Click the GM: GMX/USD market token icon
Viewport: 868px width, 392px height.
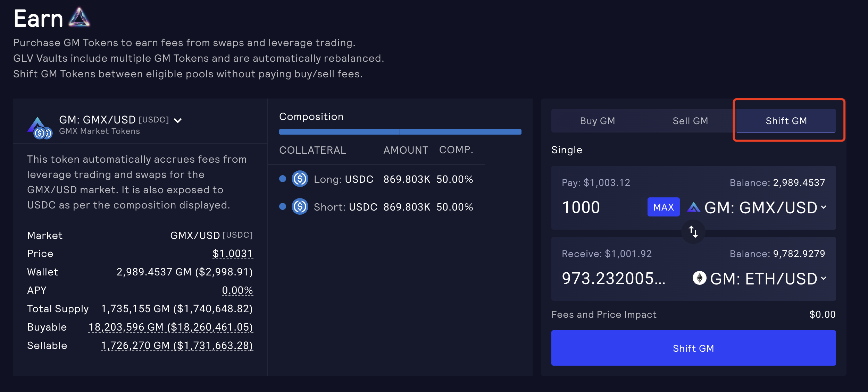[39, 128]
